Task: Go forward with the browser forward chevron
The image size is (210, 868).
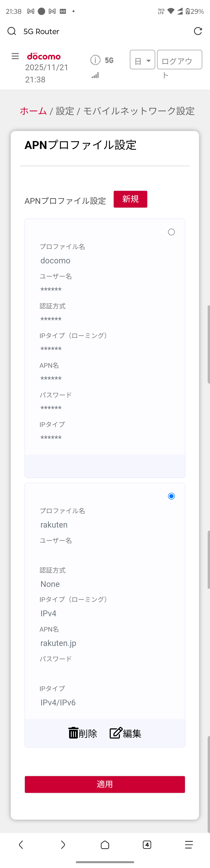Action: (63, 844)
